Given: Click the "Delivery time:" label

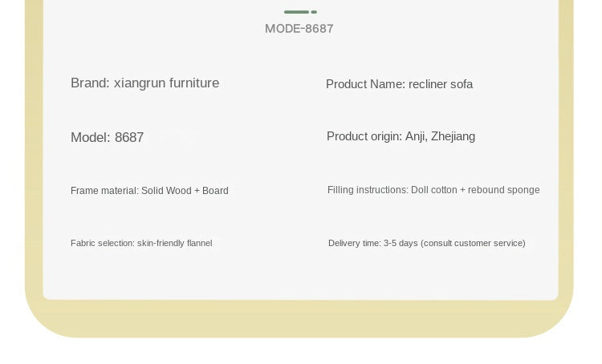Looking at the screenshot, I should pos(354,243).
